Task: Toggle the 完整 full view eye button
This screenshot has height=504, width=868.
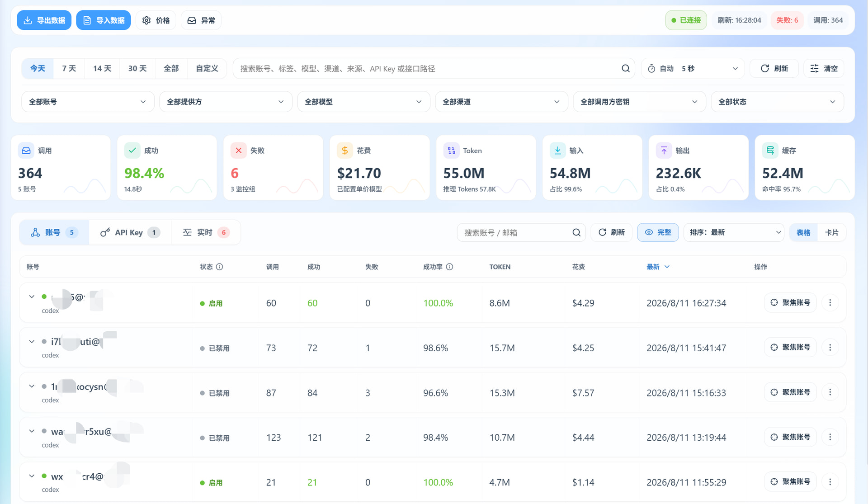Action: (658, 232)
